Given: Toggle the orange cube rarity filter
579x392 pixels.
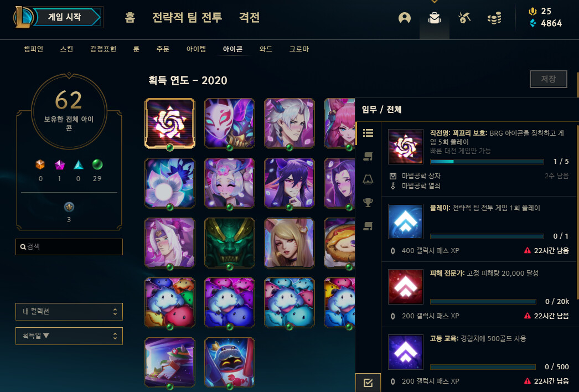Looking at the screenshot, I should pos(40,164).
